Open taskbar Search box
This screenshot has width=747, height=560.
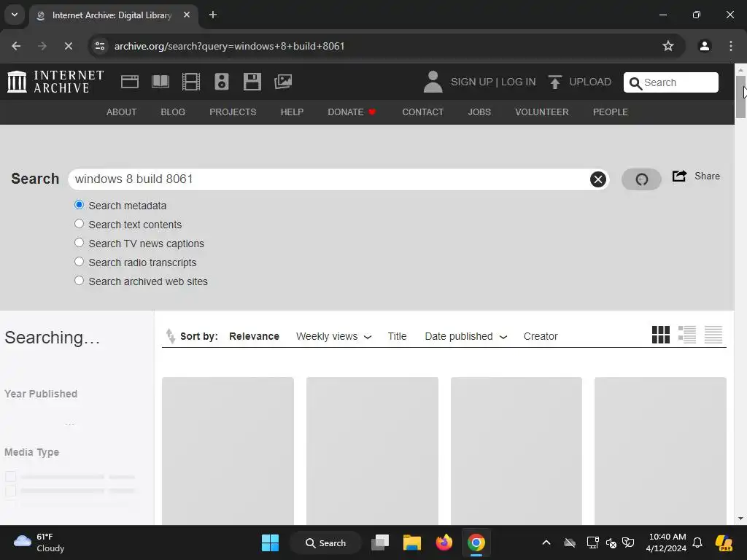point(326,542)
